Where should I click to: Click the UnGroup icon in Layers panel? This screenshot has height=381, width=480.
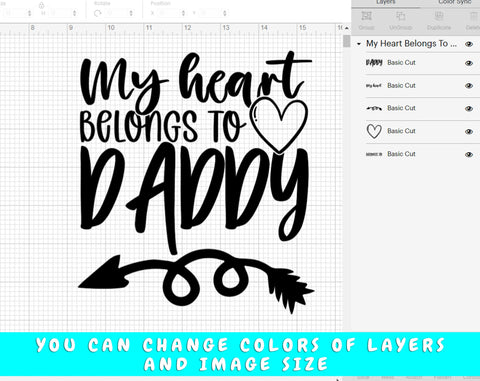coord(401,16)
